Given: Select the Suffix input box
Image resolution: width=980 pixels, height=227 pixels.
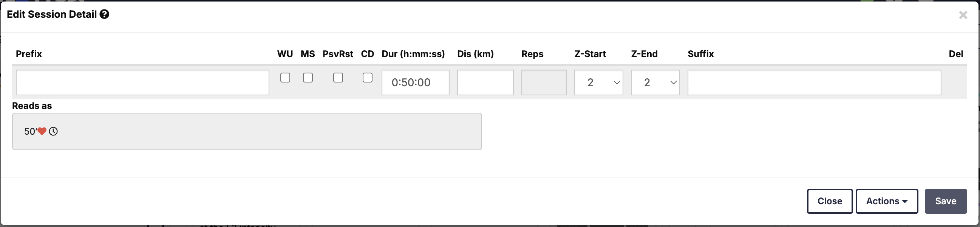Looking at the screenshot, I should [x=814, y=82].
